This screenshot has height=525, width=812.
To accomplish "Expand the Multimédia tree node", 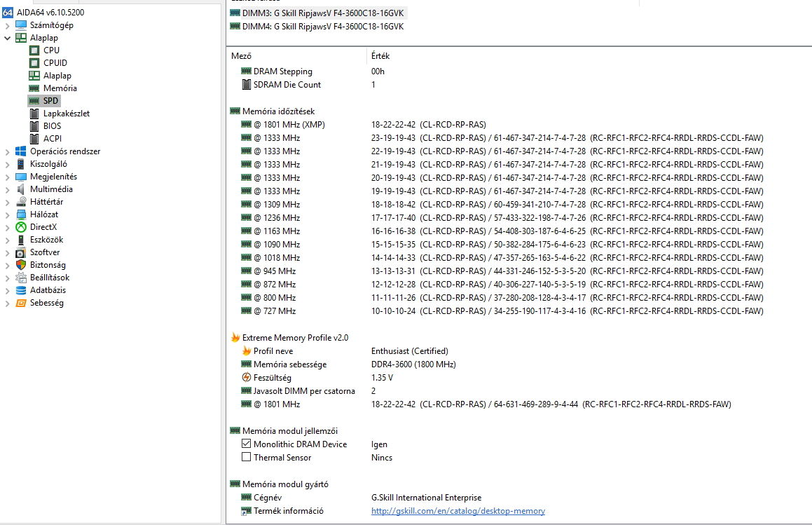I will (x=7, y=189).
